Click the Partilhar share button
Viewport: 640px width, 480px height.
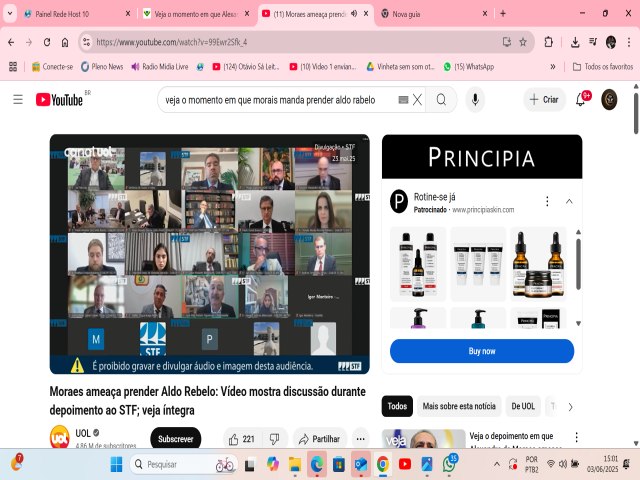click(x=320, y=439)
